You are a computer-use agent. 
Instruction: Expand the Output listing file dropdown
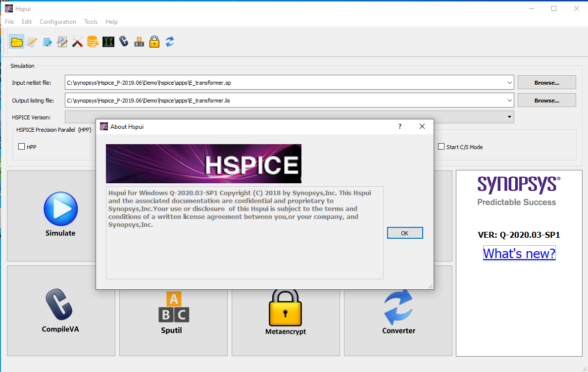[509, 101]
